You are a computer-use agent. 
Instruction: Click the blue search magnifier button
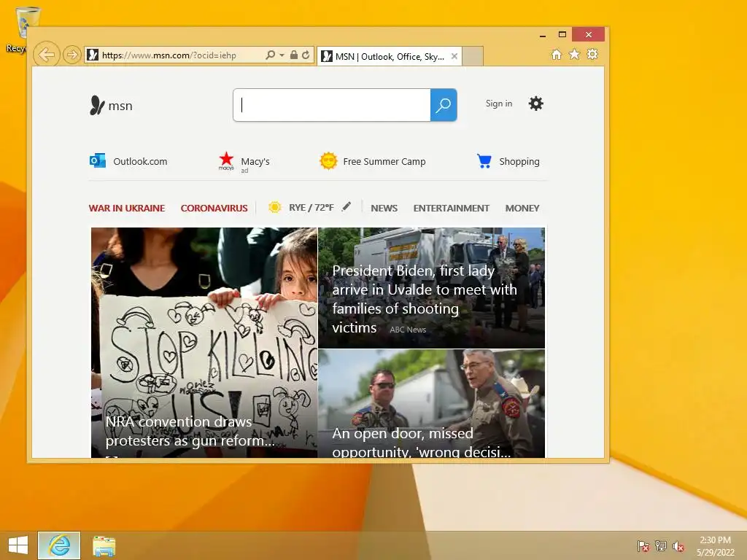(x=444, y=105)
